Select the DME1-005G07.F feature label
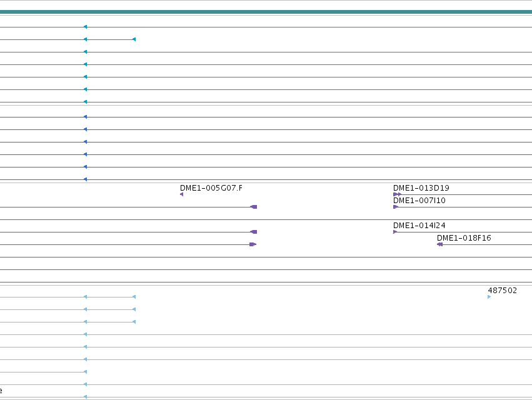This screenshot has height=400, width=532. [x=211, y=188]
